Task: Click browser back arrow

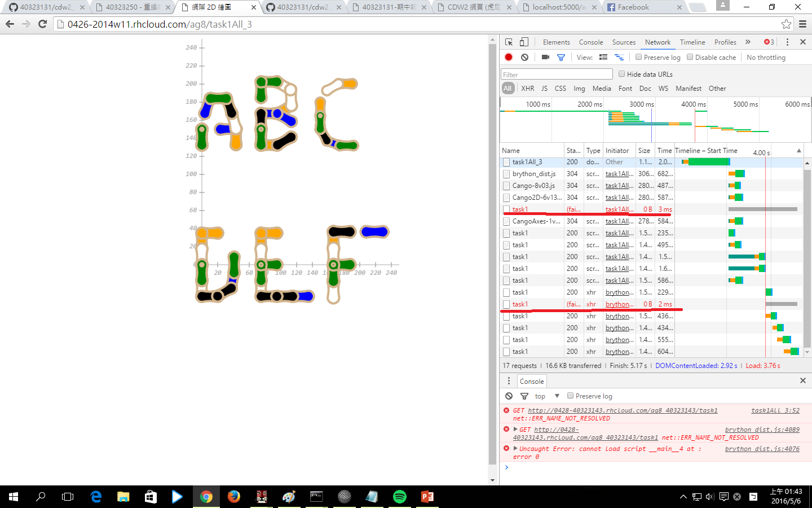Action: [x=10, y=24]
